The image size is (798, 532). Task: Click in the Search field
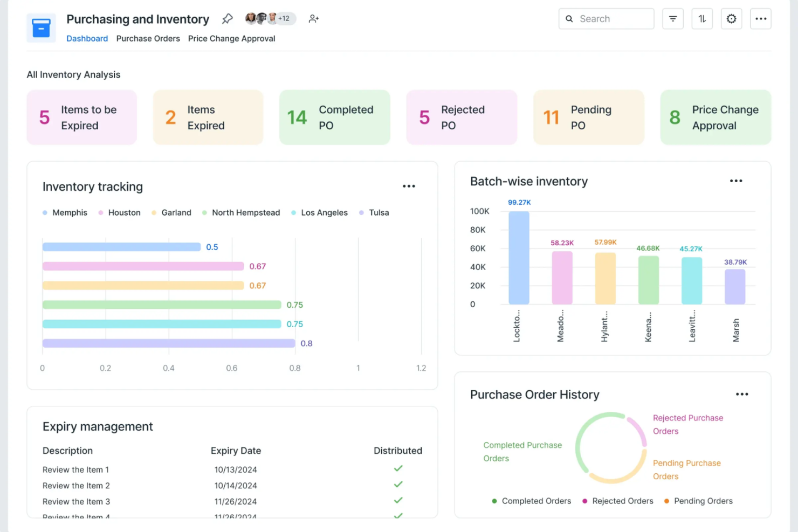(606, 19)
